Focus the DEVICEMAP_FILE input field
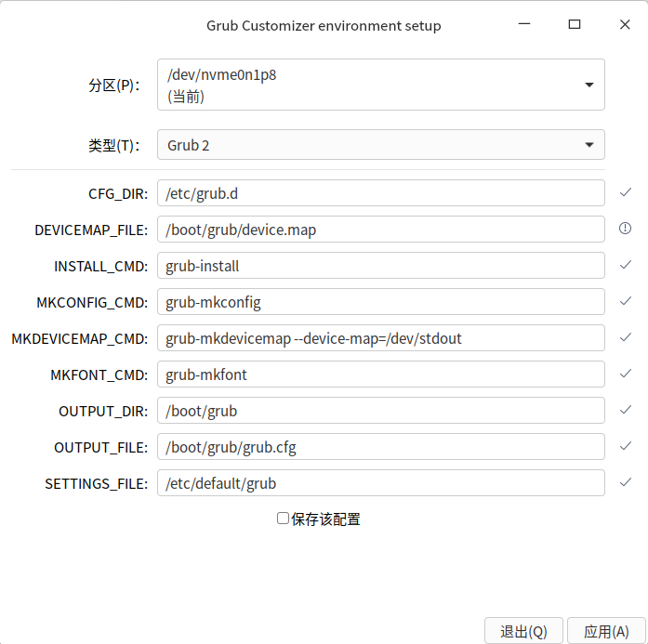Screen dimensions: 648x644 click(380, 230)
